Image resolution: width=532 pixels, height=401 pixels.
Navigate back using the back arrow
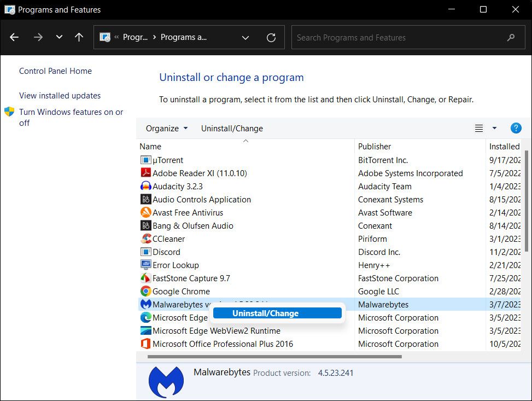tap(14, 37)
